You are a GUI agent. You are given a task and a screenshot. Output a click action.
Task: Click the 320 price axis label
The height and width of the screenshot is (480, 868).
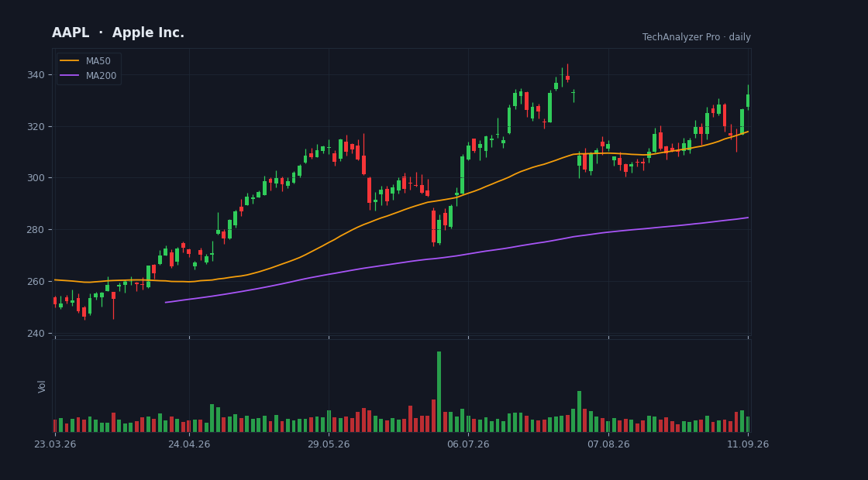36,127
